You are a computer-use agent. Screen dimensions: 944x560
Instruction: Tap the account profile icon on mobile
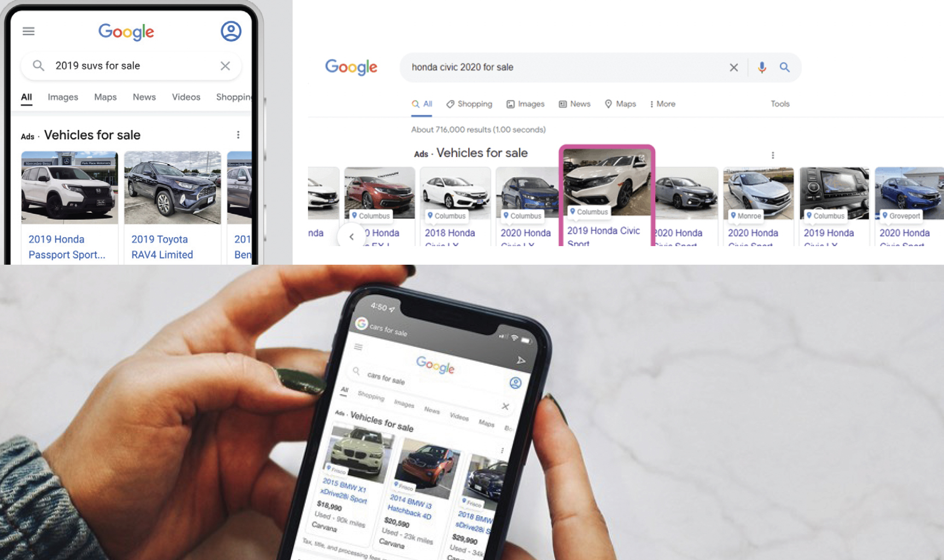231,31
